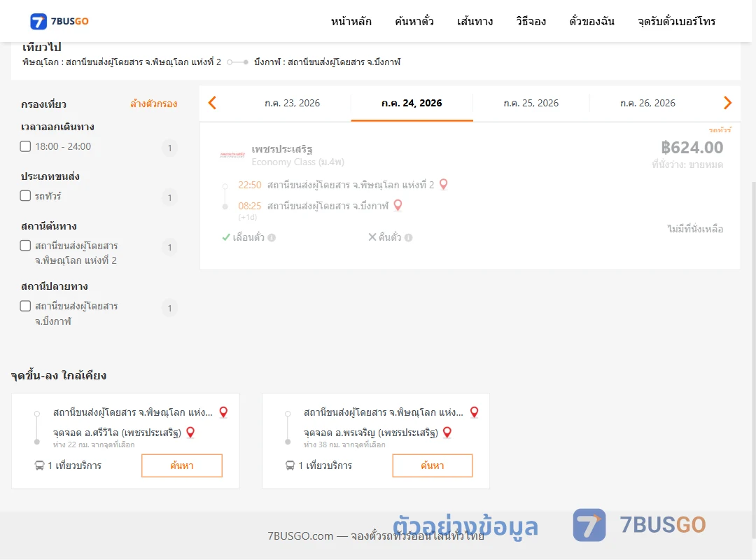This screenshot has width=756, height=560.
Task: Click ไม่มีที่นั่งเหลือ sold out label
Action: (695, 229)
